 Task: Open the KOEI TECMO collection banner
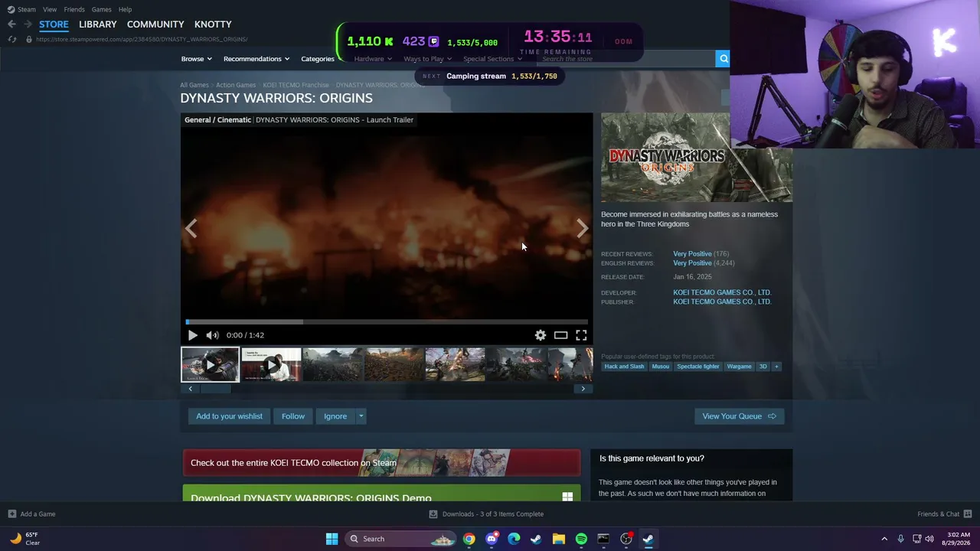coord(381,463)
